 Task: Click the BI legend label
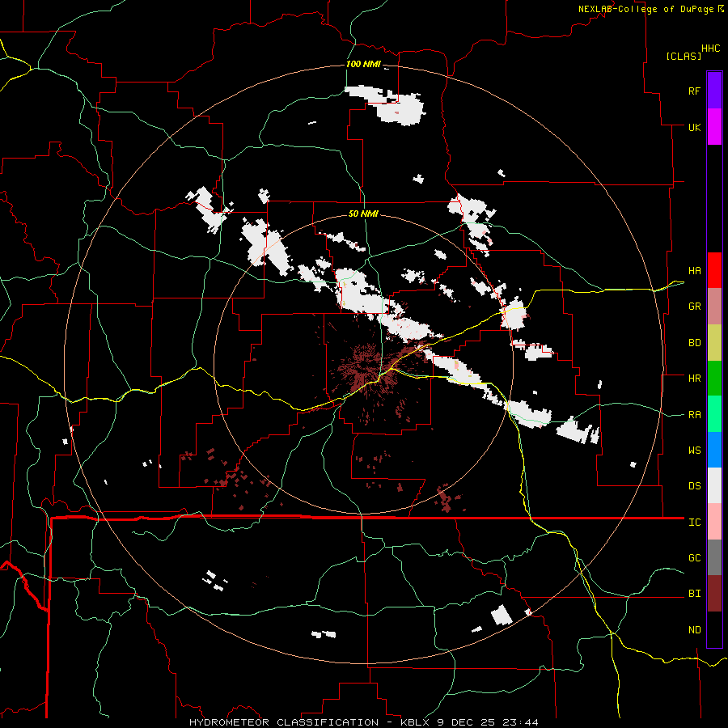pos(694,594)
